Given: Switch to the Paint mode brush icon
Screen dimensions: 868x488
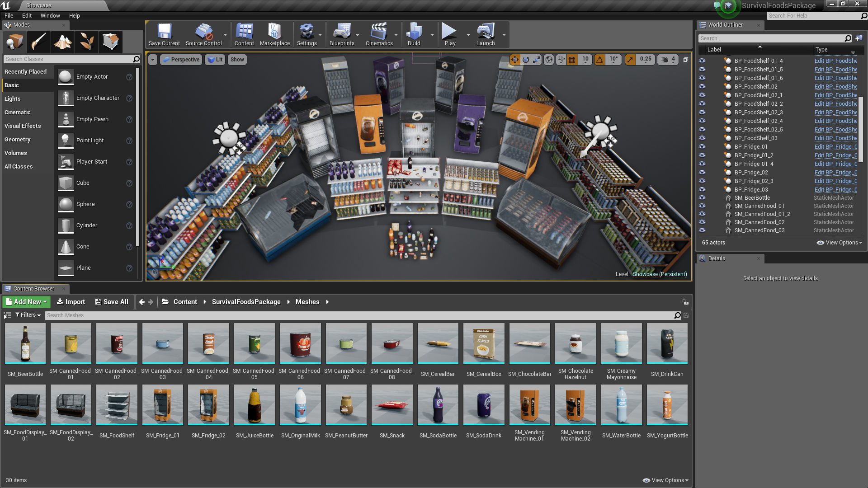Looking at the screenshot, I should 38,42.
